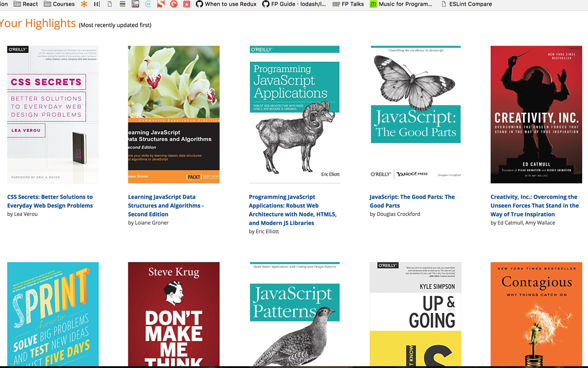Click author text by Lea Verou
Viewport: 588px width, 368px height.
(x=23, y=214)
